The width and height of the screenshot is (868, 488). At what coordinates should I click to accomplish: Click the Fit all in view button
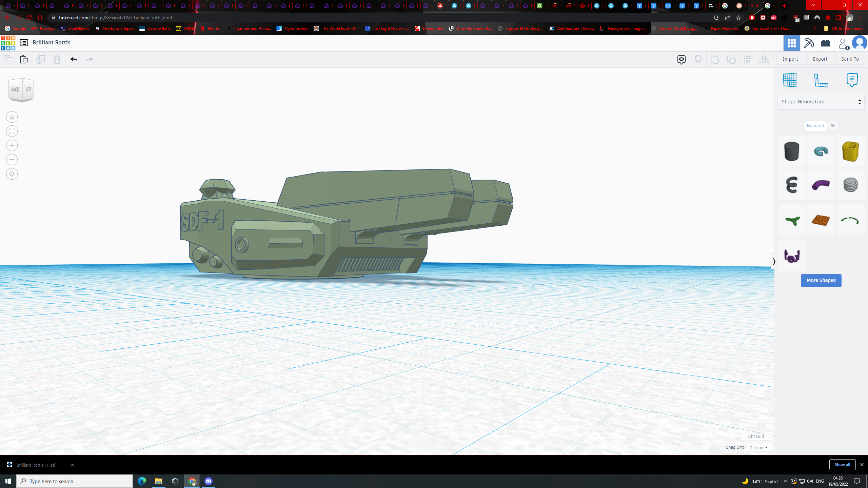coord(12,131)
